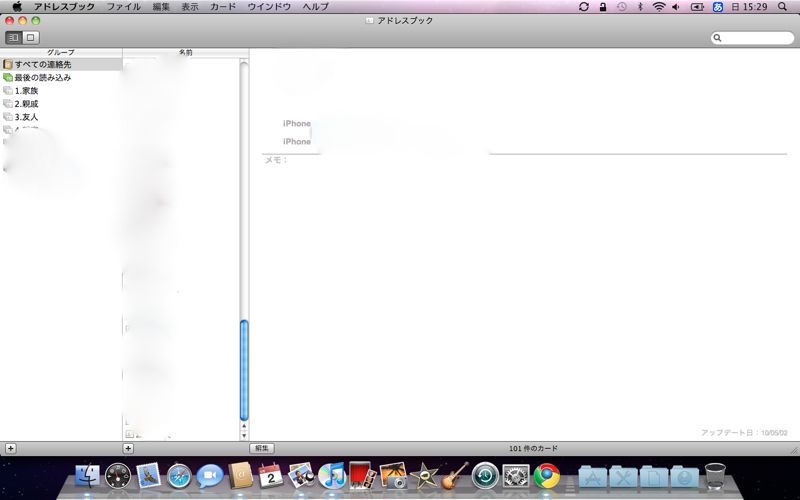Open the battery status menu
800x500 pixels.
coord(697,7)
